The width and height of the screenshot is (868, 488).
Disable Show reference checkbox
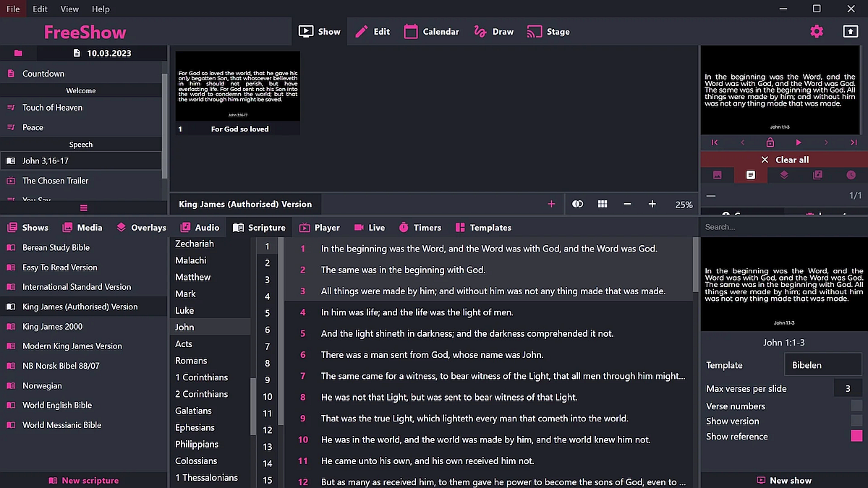856,436
